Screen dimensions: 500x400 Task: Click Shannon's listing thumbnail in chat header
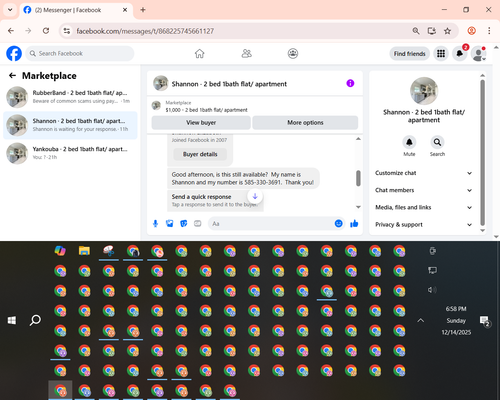point(161,83)
